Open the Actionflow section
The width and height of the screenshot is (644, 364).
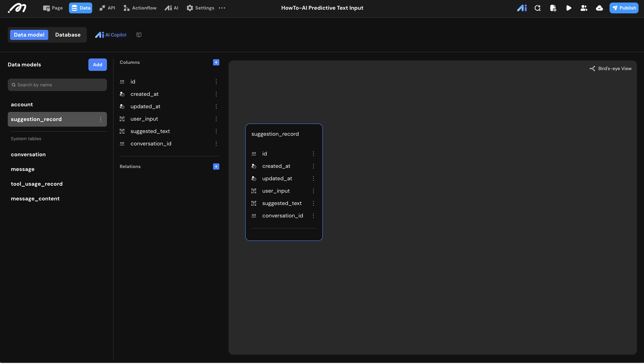click(x=140, y=8)
